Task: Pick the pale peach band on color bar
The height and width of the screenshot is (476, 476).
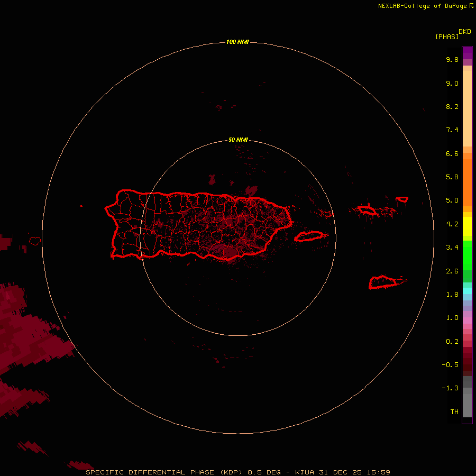Action: click(467, 108)
